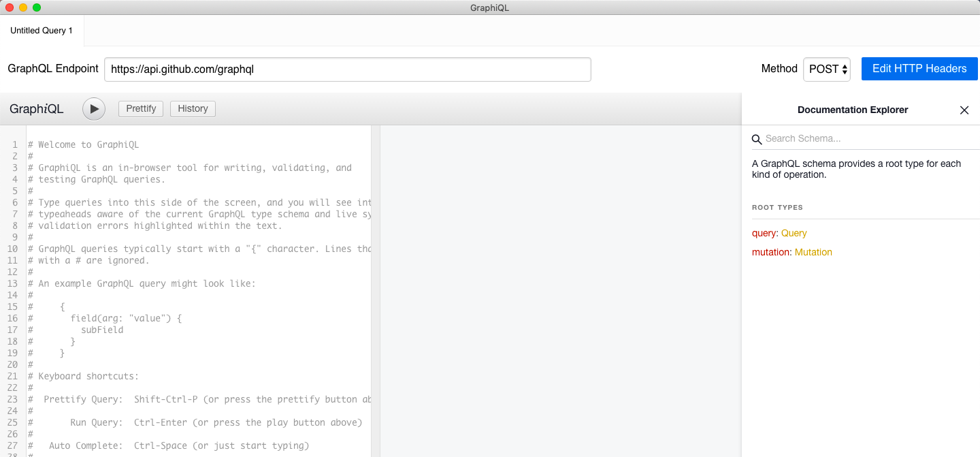
Task: Click the search magnifier icon in docs
Action: pos(757,139)
